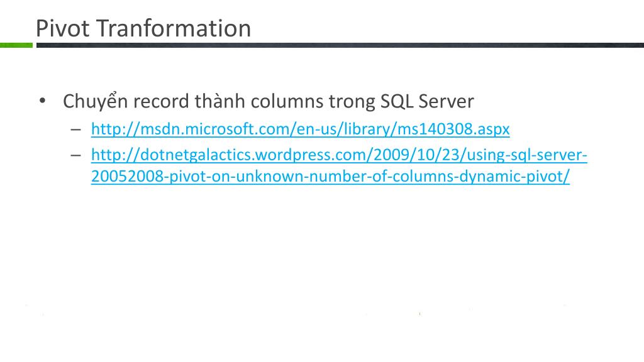Click the dash before the msdn link
Viewport: 644px width, 362px height.
[75, 129]
